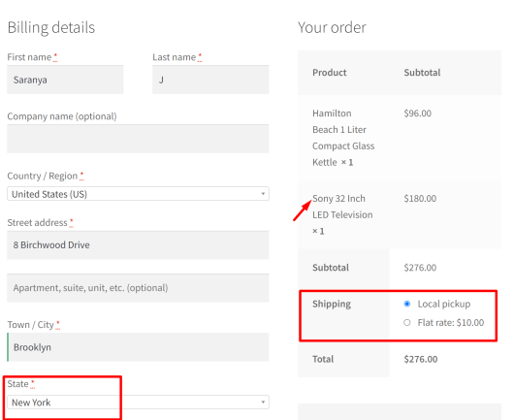Click the Last name input field

coord(210,80)
